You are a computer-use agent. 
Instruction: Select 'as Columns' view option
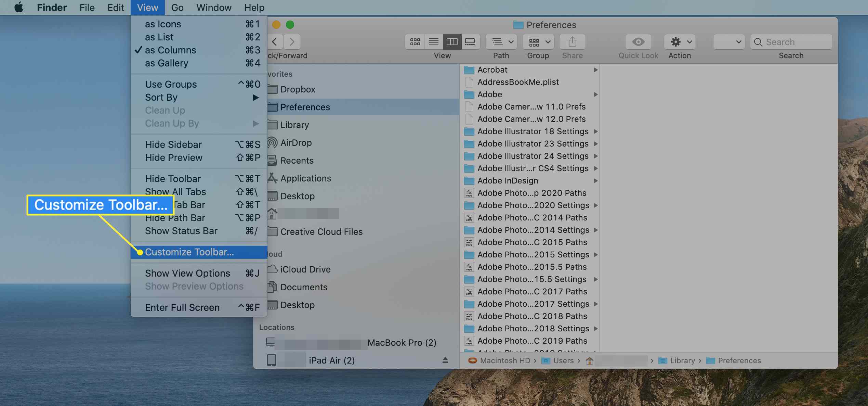170,50
